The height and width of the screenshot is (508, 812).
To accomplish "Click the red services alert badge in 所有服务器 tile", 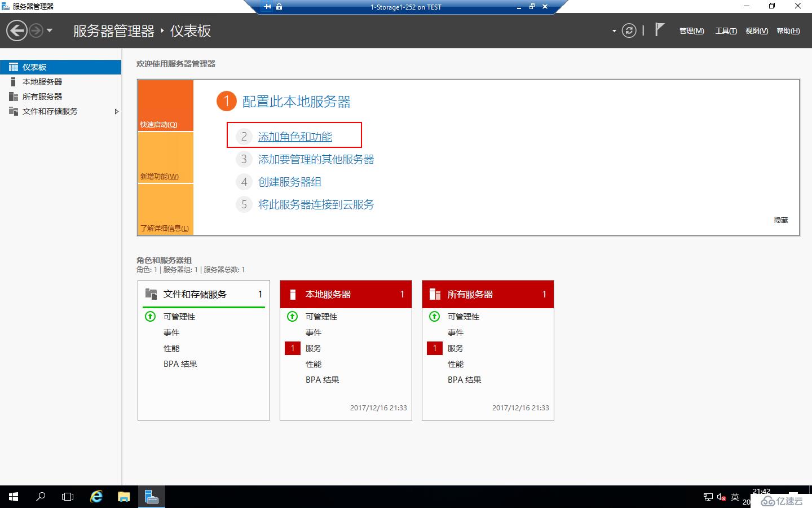I will tap(435, 348).
